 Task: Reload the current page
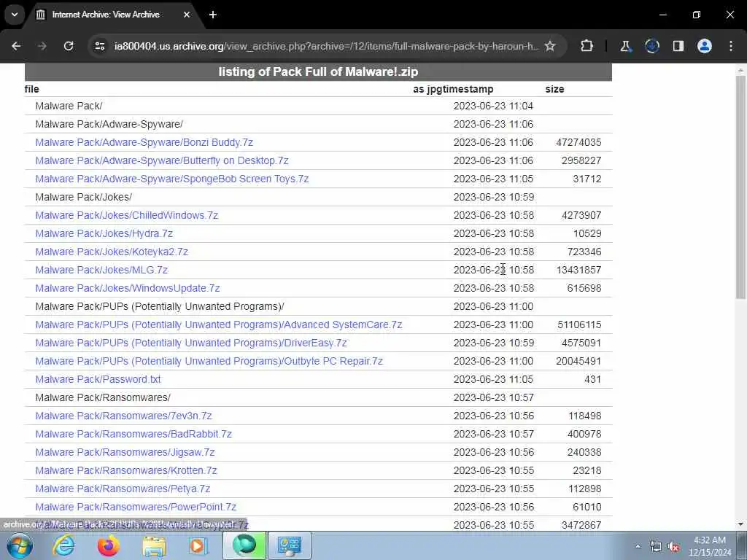point(69,46)
